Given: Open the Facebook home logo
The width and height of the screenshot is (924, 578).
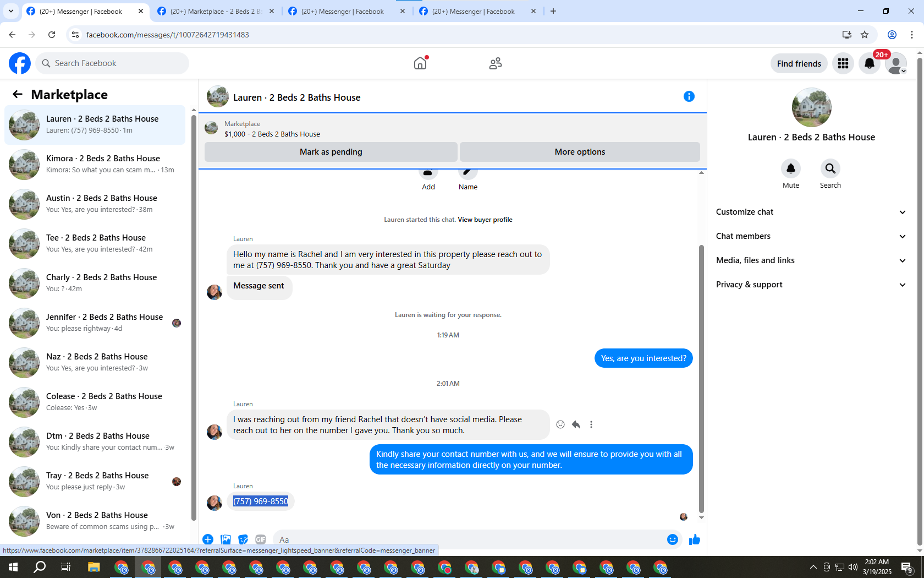Looking at the screenshot, I should pos(20,63).
